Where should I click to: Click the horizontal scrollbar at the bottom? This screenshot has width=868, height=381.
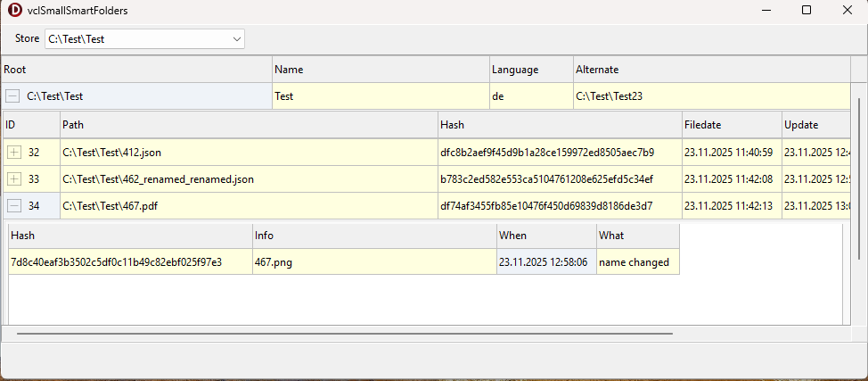pyautogui.click(x=344, y=334)
